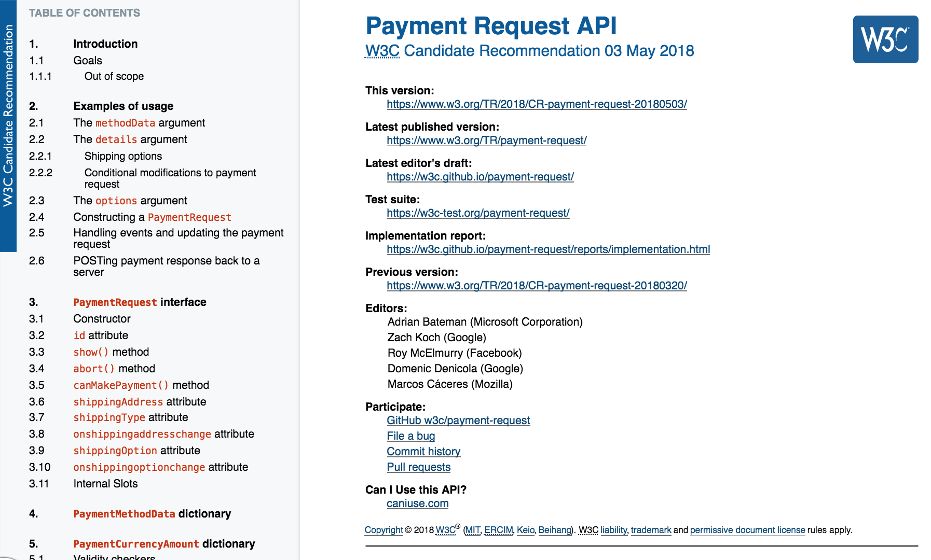Jump to PaymentCurrencyAmount dictionary
This screenshot has height=560, width=931.
click(x=164, y=544)
